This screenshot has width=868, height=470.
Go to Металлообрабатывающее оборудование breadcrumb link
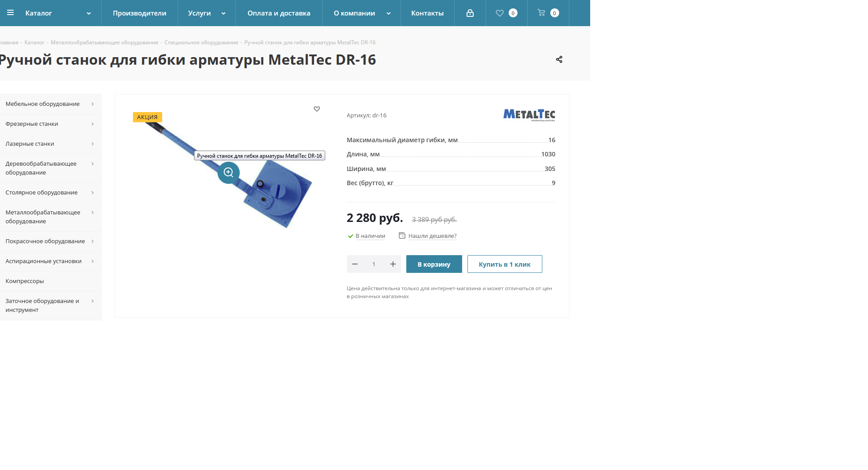point(105,43)
